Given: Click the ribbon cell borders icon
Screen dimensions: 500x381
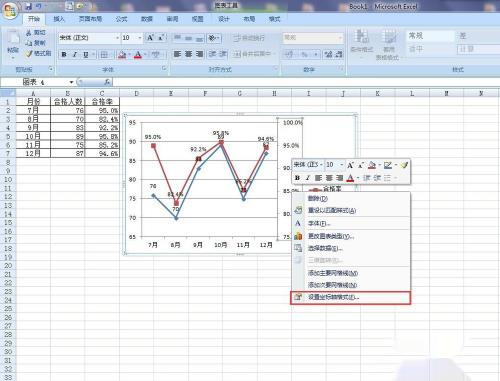Looking at the screenshot, I should pos(104,54).
